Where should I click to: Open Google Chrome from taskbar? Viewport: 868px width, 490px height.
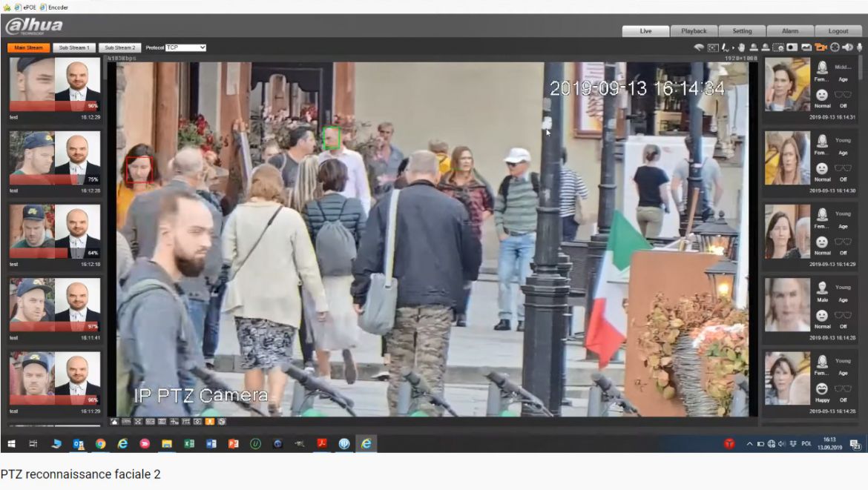coord(100,443)
